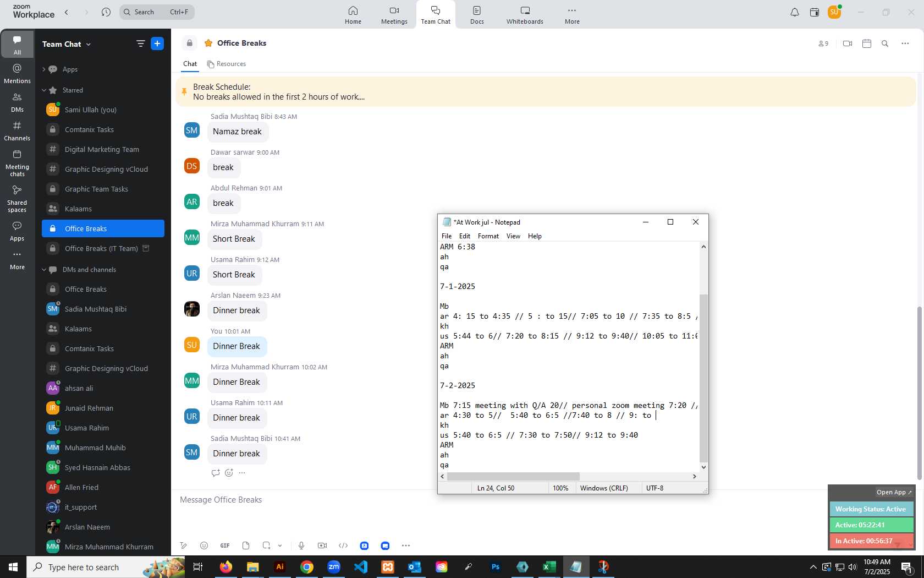Open the GIF picker
The width and height of the screenshot is (924, 578).
[x=225, y=546]
